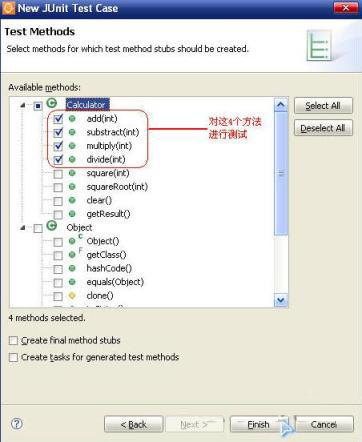Click the Object class icon
362x442 pixels.
[52, 226]
